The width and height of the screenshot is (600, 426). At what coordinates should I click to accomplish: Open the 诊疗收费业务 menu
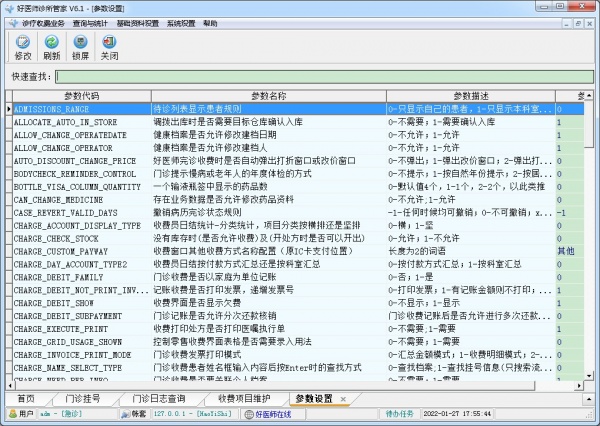(44, 21)
